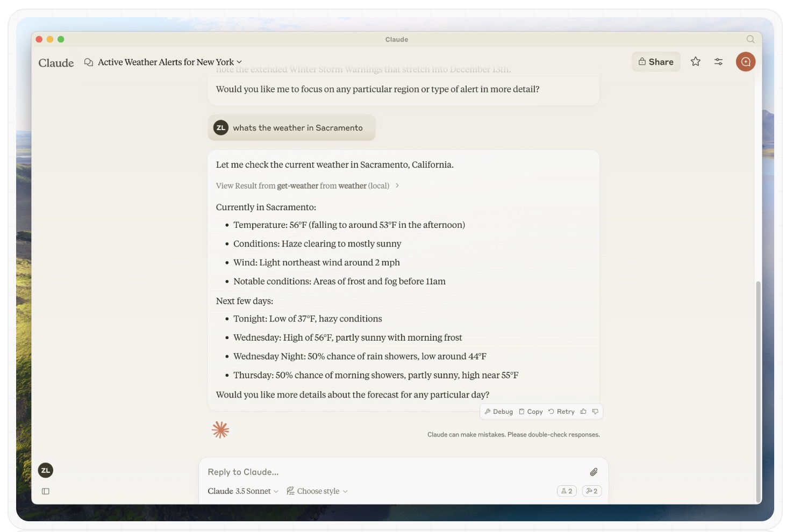
Task: Open the MCP tools badge with hammer icon
Action: (592, 491)
